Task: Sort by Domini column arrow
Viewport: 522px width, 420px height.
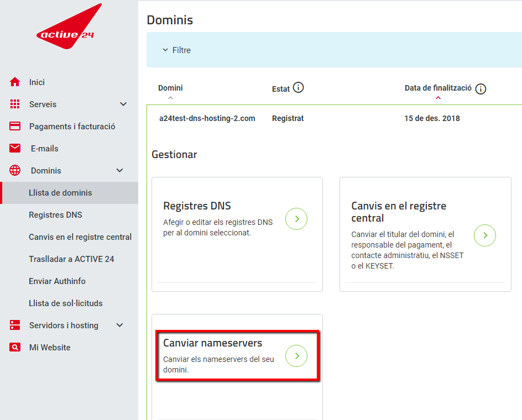Action: click(170, 98)
